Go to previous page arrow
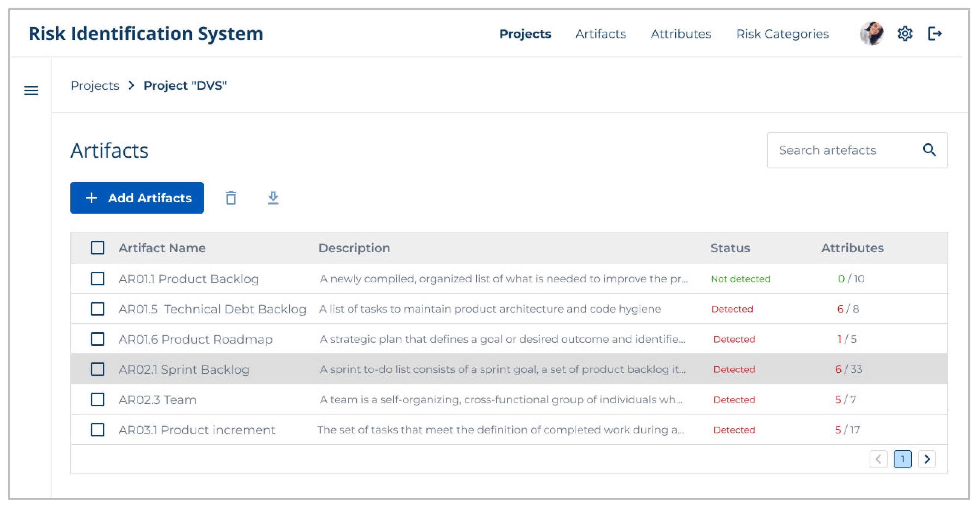 click(x=879, y=459)
